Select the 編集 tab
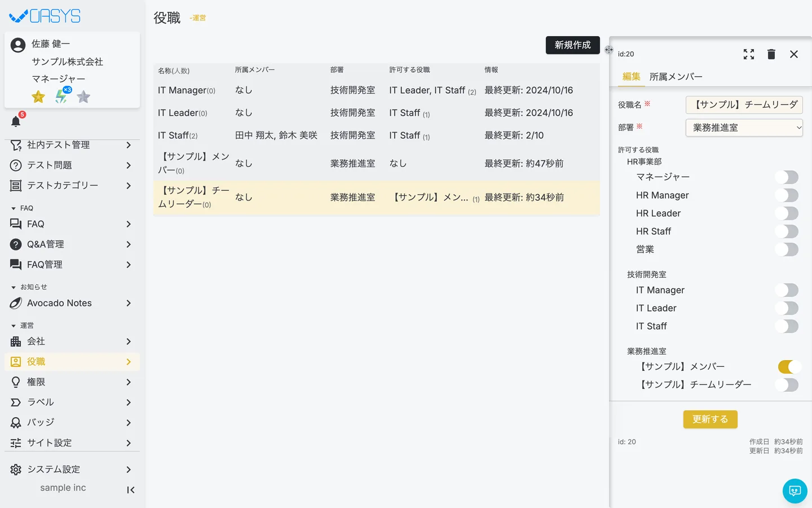Viewport: 812px width, 508px height. point(632,77)
